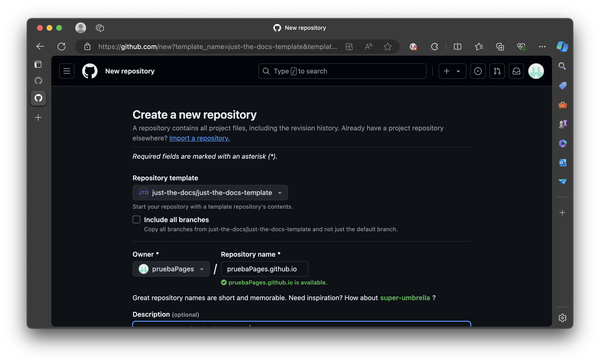Click the GitHub Octocat logo in header
600x364 pixels.
click(x=90, y=71)
